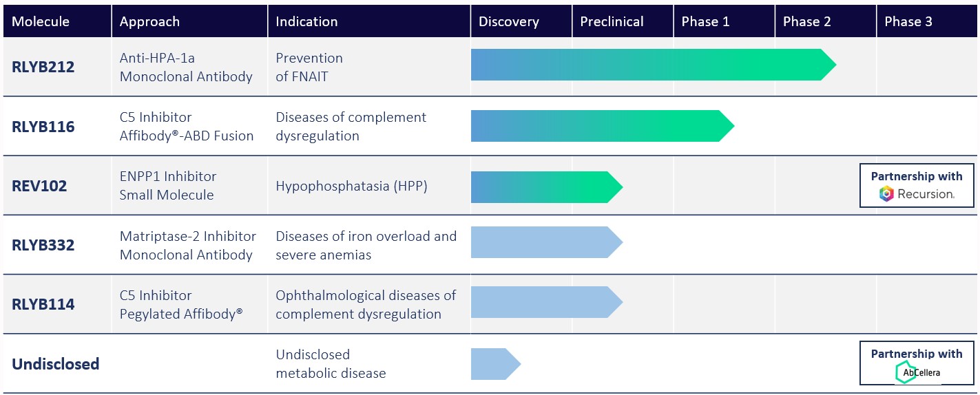
Task: Click the Discovery column header
Action: [x=508, y=21]
